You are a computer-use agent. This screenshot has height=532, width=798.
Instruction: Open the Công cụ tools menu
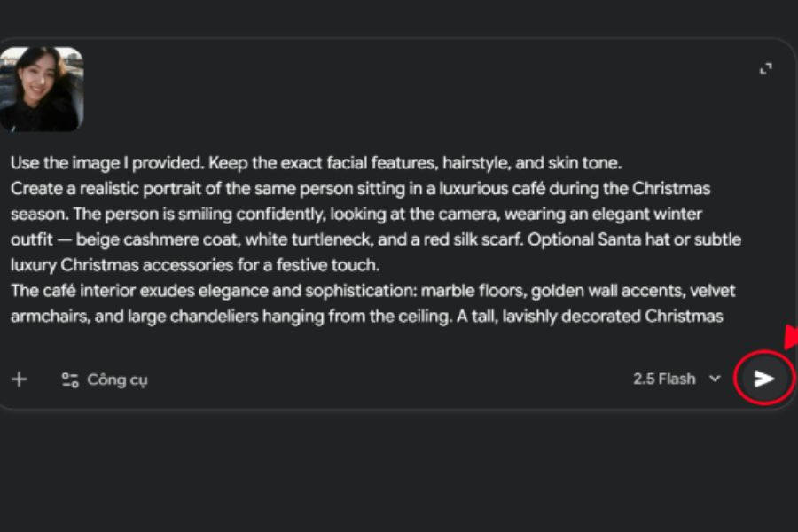116,380
